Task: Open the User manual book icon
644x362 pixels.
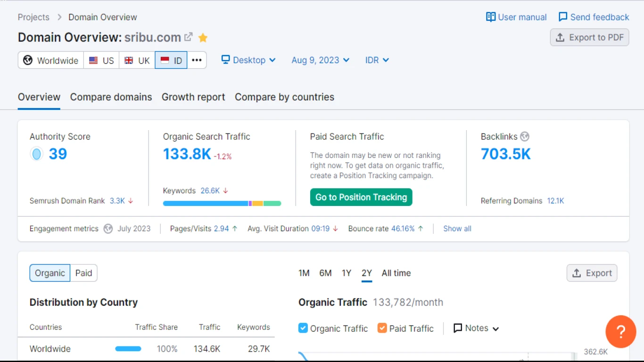Action: [491, 17]
